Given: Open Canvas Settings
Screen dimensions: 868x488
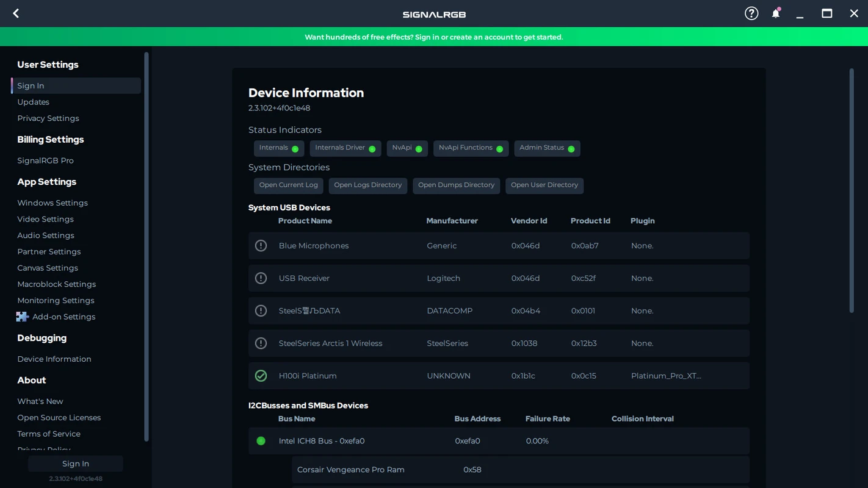Looking at the screenshot, I should pos(48,268).
